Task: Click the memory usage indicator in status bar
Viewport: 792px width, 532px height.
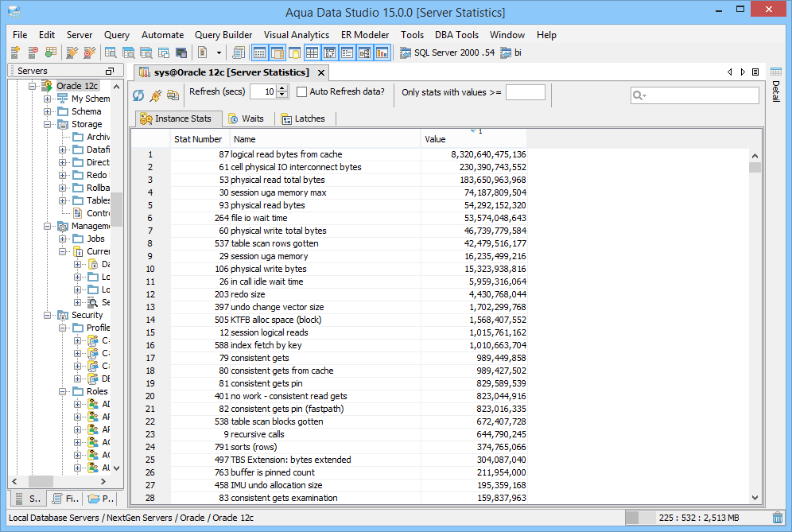Action: (697, 518)
